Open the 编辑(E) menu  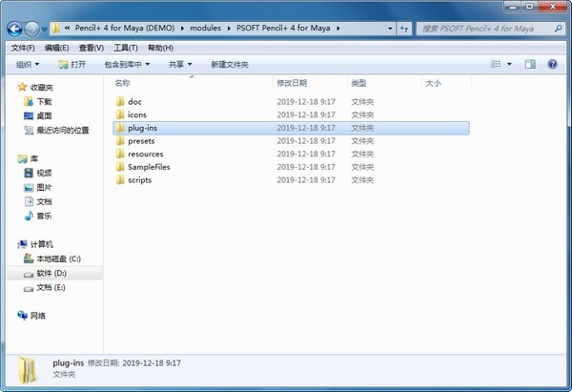[x=56, y=48]
